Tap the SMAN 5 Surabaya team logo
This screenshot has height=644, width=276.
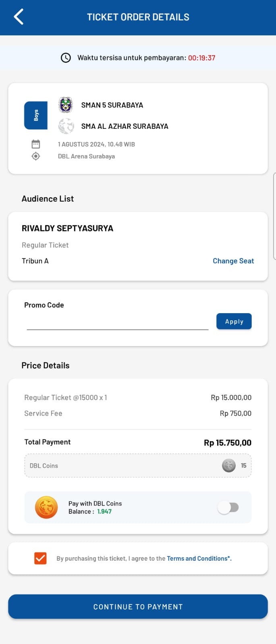click(x=66, y=105)
